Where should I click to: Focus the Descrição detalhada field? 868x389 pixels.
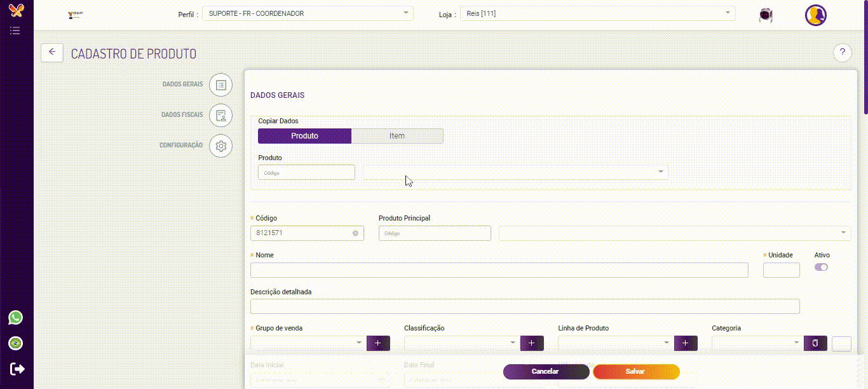point(525,306)
